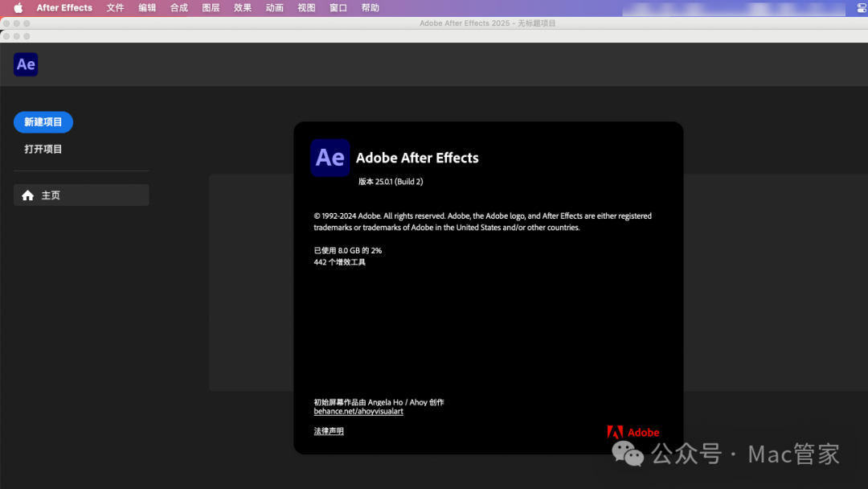868x489 pixels.
Task: Open the 合成 menu
Action: click(178, 8)
